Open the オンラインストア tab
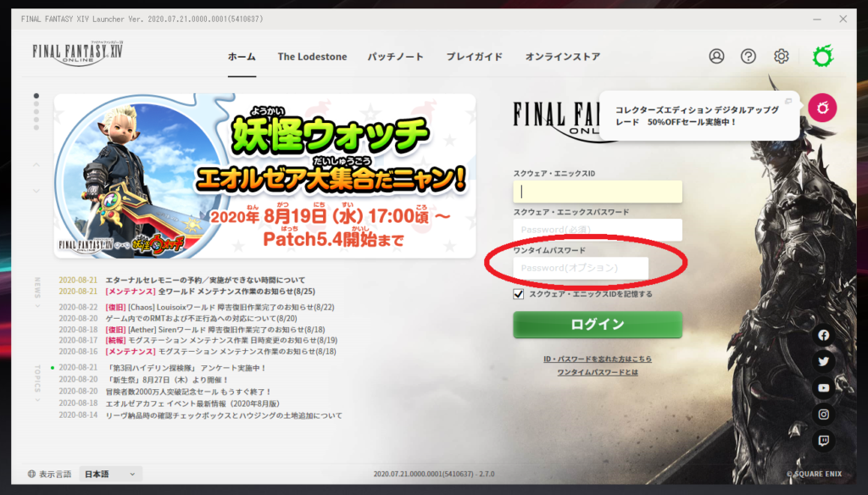868x495 pixels. [x=563, y=57]
